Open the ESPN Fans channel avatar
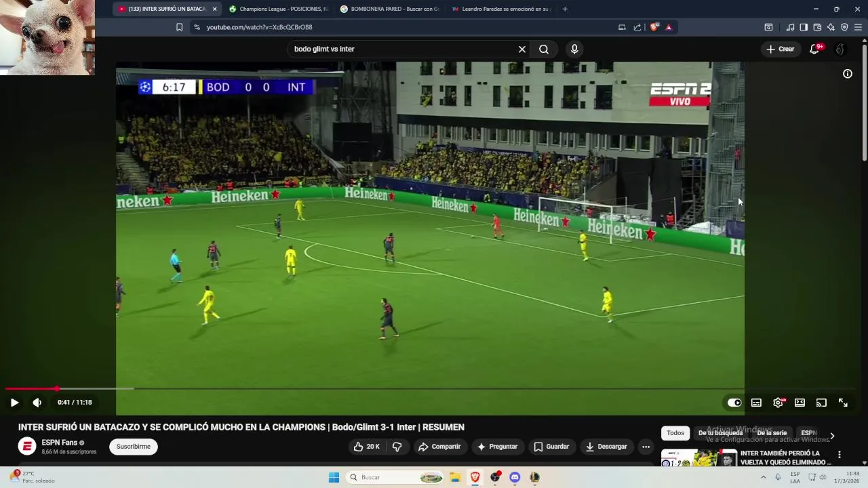 (27, 446)
